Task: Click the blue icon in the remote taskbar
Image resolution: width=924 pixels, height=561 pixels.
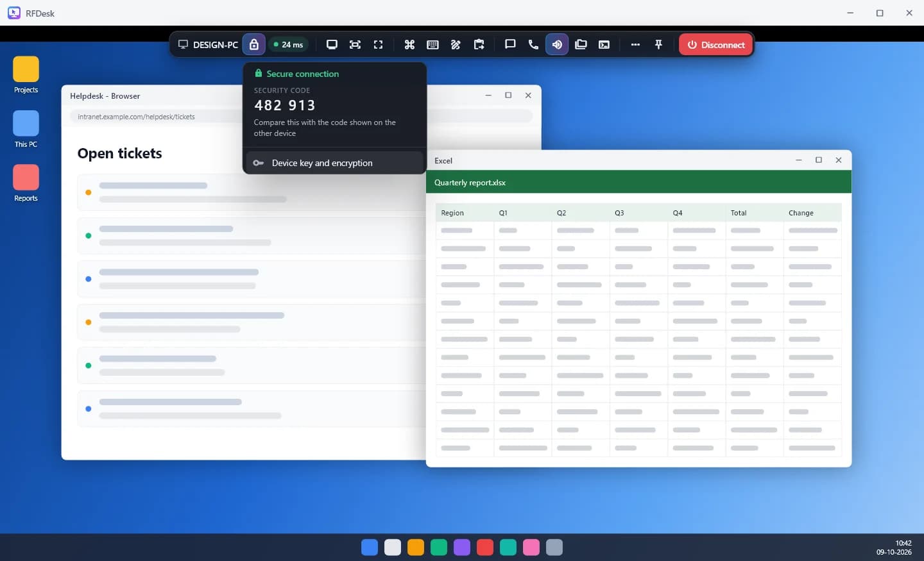Action: tap(370, 547)
